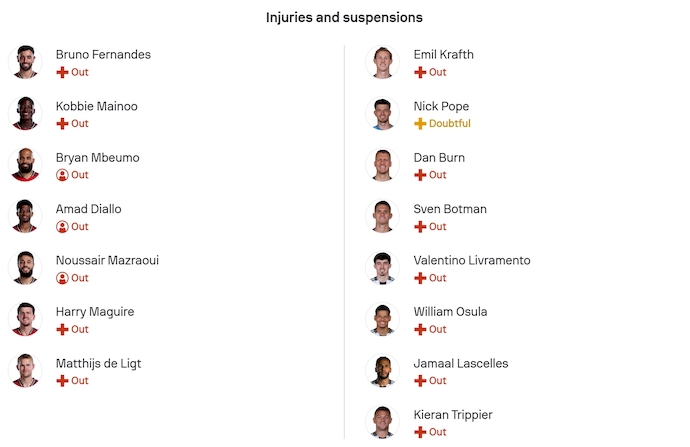Click the injury cross under Kieran Trippier

coord(420,432)
